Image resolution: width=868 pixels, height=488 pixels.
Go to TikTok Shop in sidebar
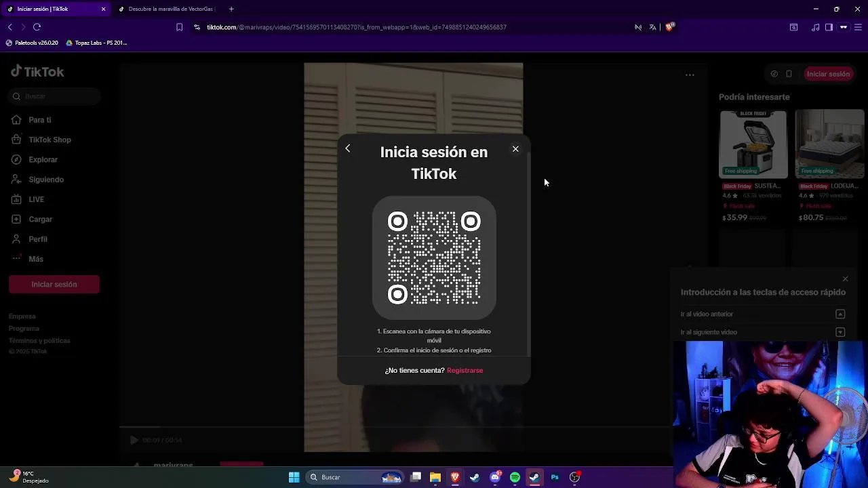[x=41, y=140]
